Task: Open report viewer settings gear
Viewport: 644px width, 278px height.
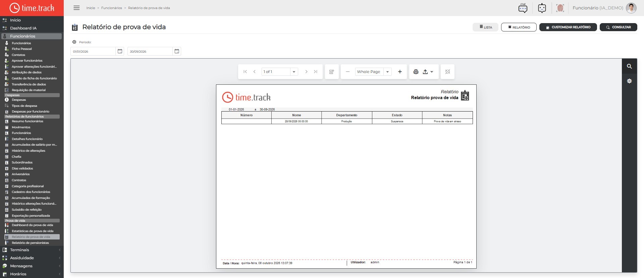Action: (x=629, y=81)
